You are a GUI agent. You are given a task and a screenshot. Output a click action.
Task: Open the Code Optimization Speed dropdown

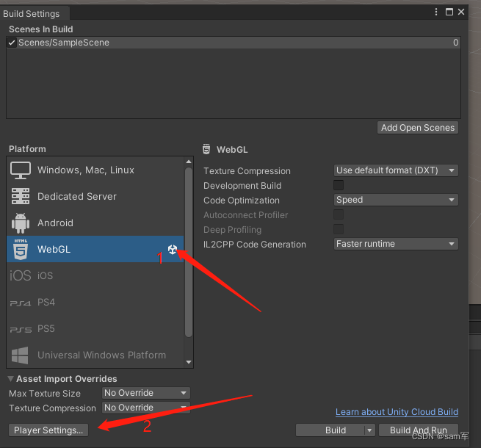tap(396, 200)
